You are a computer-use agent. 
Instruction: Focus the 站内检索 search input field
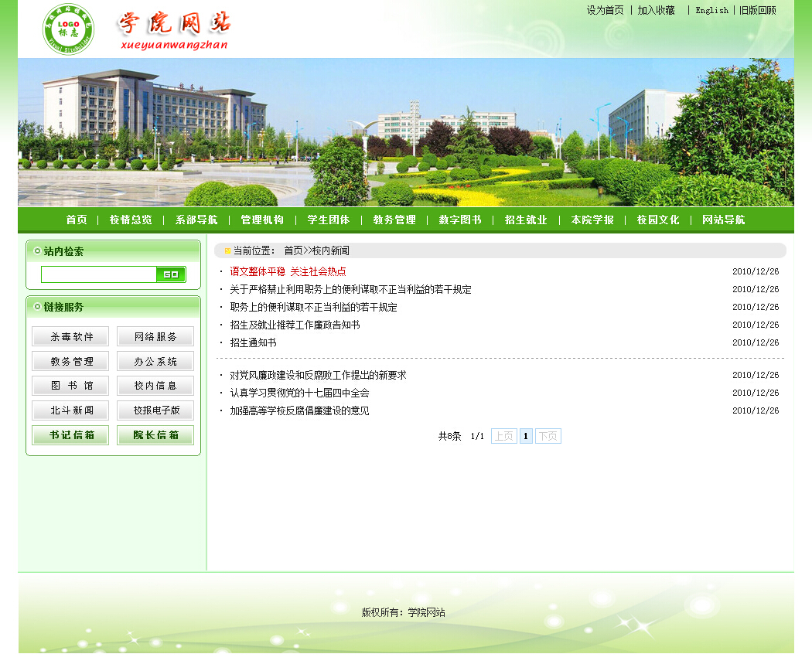[x=99, y=274]
